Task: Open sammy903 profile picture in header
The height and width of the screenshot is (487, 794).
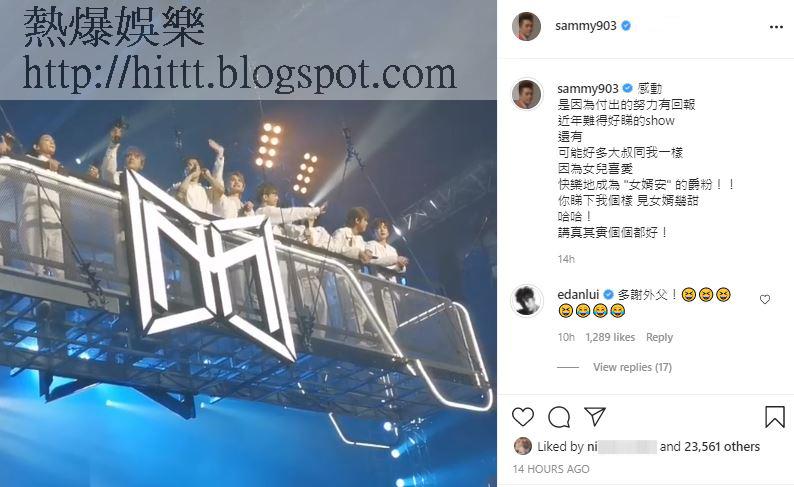Action: point(527,26)
